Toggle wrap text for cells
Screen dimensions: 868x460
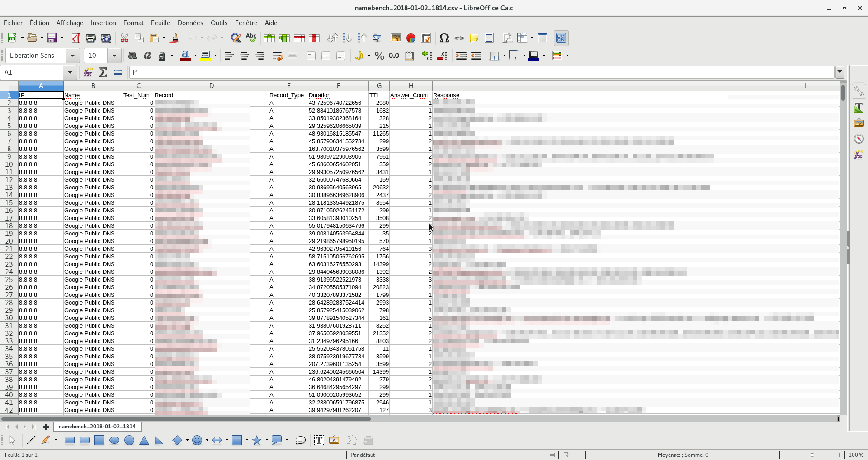pos(277,56)
